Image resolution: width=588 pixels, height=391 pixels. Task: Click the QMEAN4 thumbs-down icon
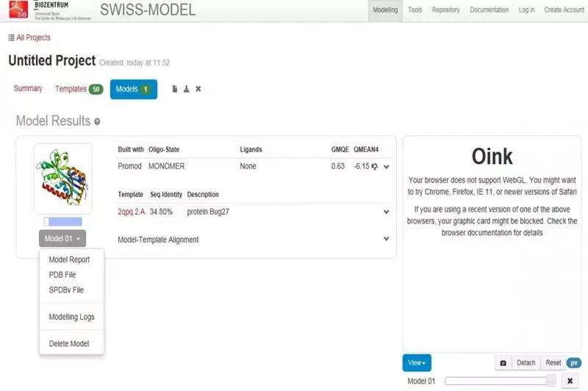point(374,166)
